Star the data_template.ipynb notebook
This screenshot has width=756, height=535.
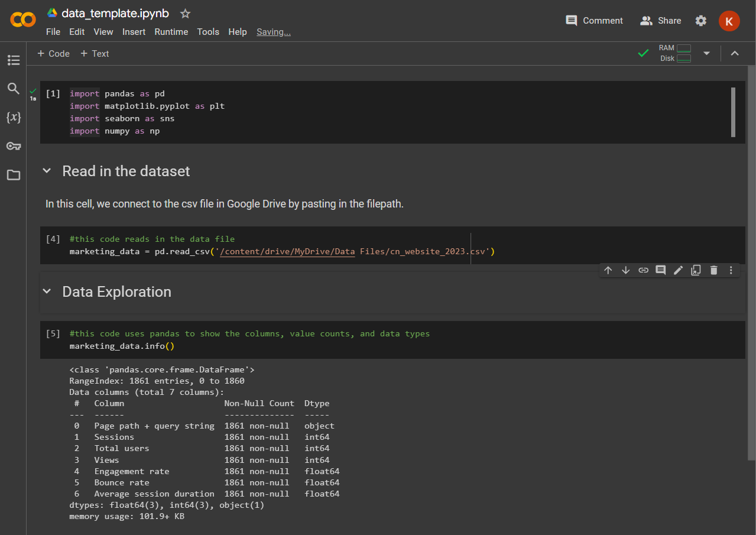point(185,13)
